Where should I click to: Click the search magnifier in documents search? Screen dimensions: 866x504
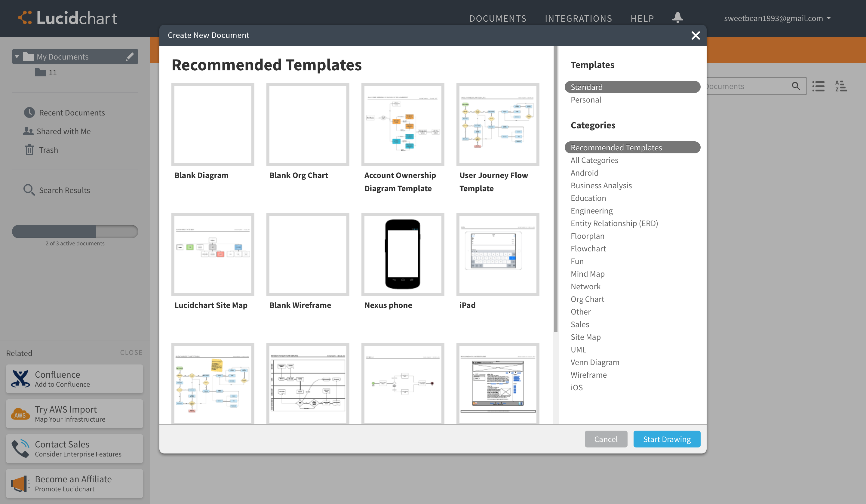coord(796,86)
